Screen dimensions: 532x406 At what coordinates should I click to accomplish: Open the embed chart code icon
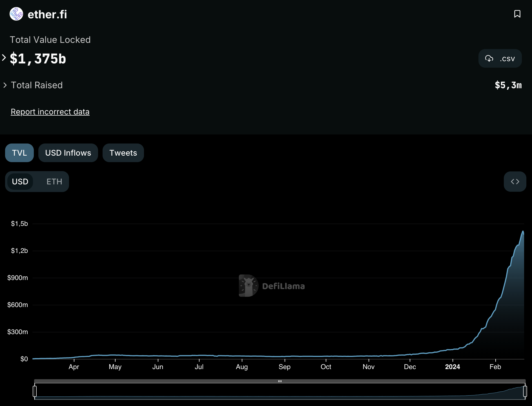pyautogui.click(x=515, y=182)
